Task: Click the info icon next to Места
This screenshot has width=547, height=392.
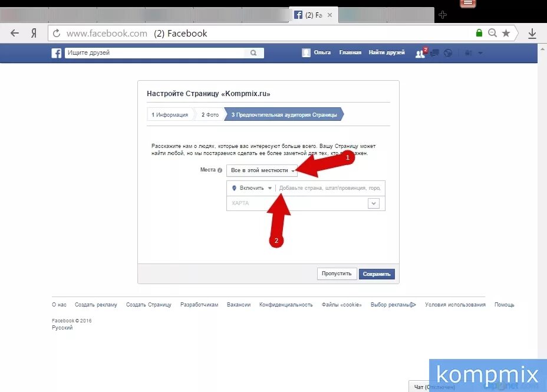Action: click(220, 170)
